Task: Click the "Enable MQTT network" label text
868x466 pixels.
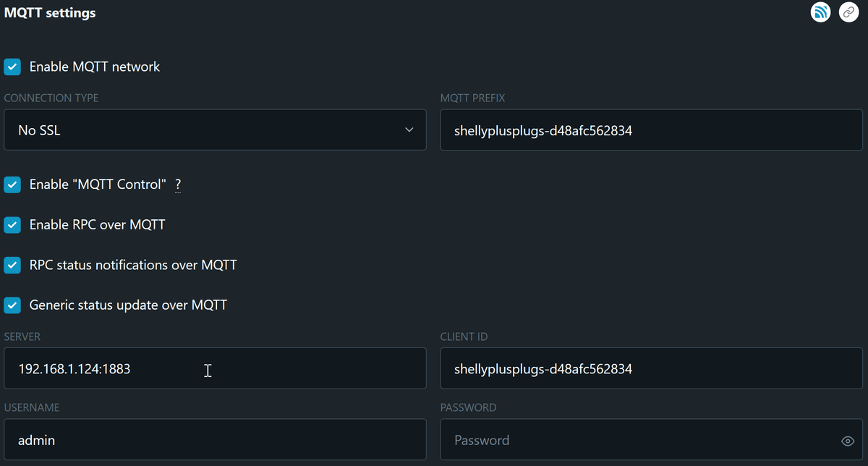Action: (x=95, y=67)
